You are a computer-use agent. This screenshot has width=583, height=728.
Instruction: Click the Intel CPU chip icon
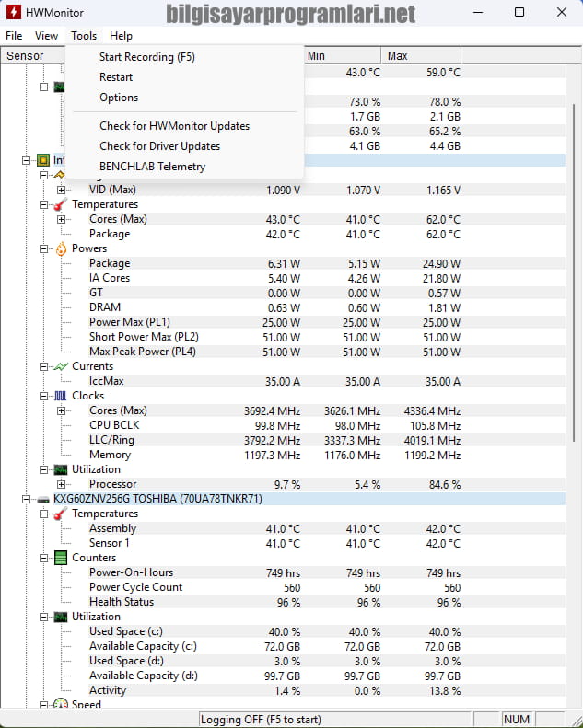coord(43,160)
